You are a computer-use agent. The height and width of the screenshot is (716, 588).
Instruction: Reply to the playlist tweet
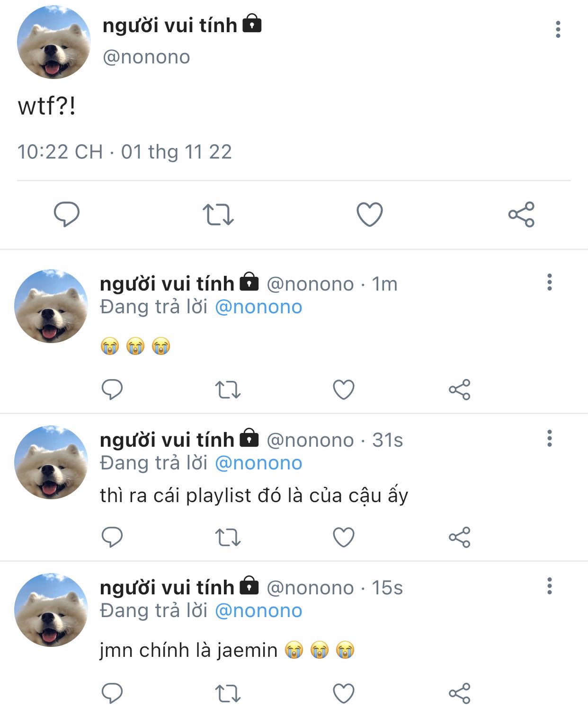[112, 537]
